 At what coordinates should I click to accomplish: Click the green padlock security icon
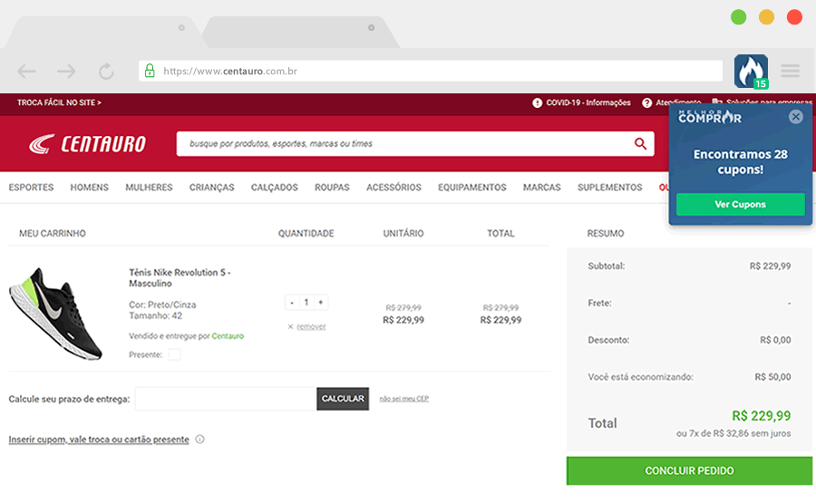(150, 71)
